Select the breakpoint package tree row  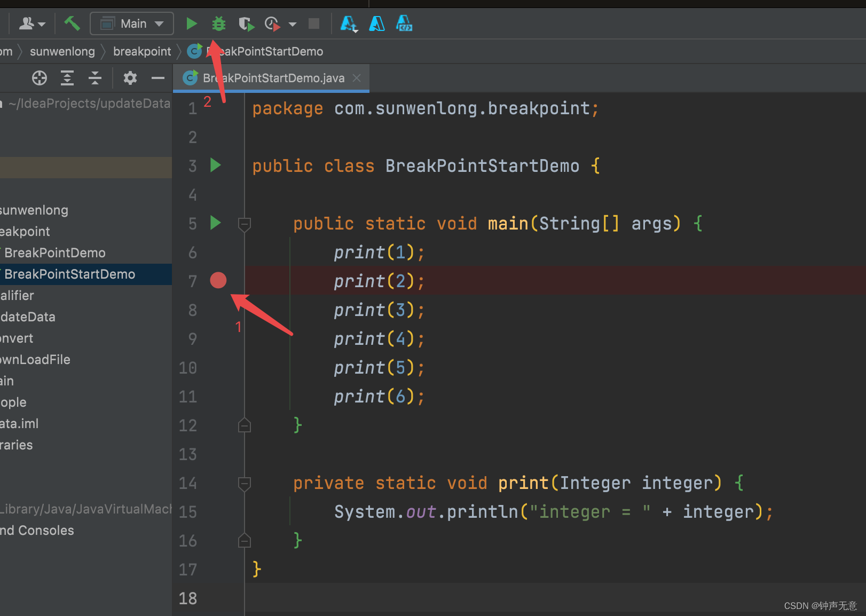click(86, 231)
